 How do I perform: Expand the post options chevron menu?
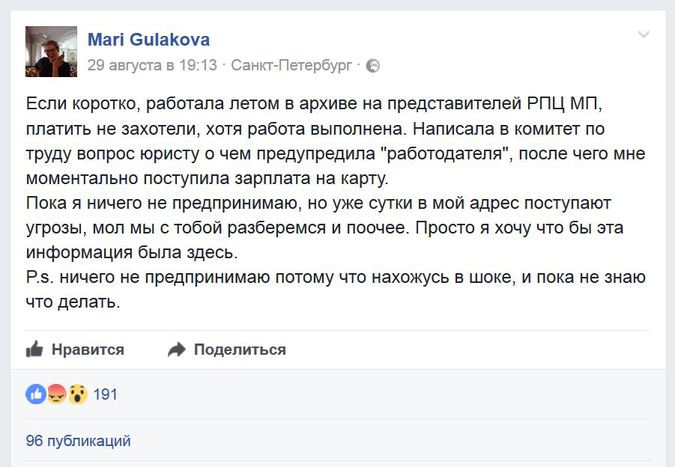tap(644, 34)
